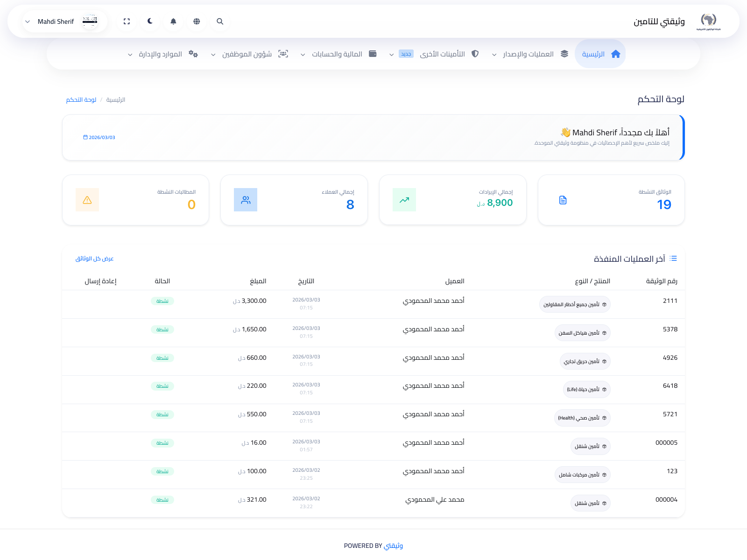Open language selector globe icon
Screen dimensions: 747x560
197,21
